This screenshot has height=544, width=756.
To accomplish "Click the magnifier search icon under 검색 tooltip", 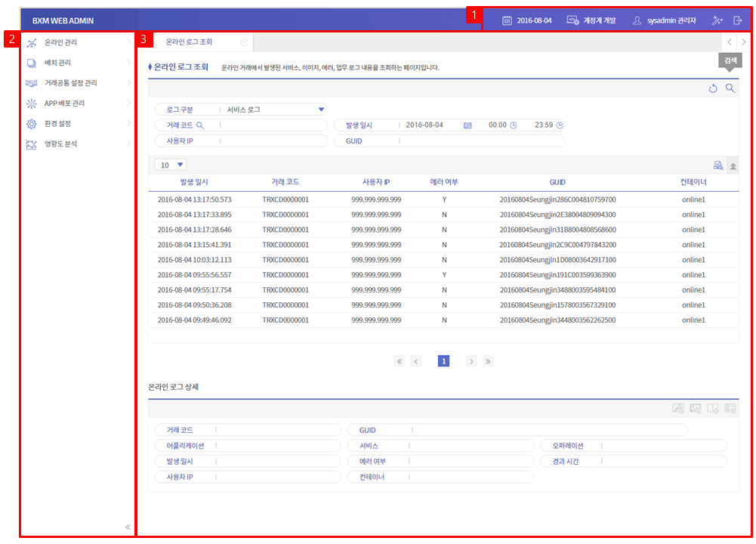I will pos(730,88).
